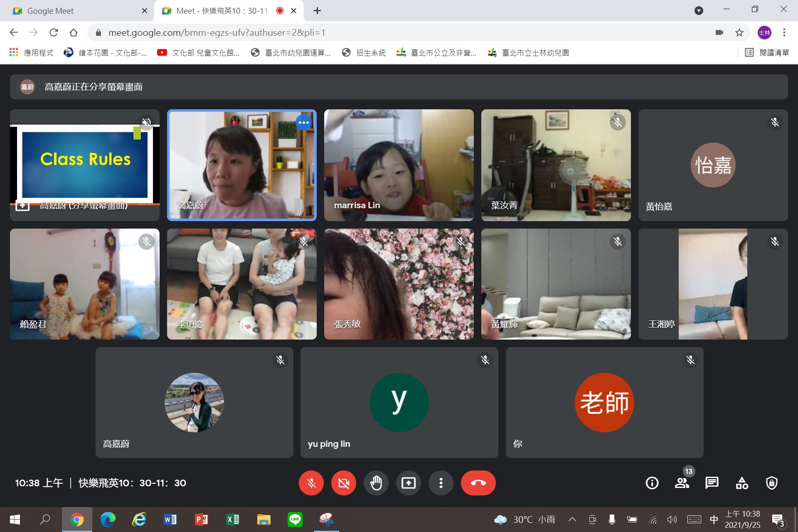
Task: Toggle camera on or off
Action: 343,483
